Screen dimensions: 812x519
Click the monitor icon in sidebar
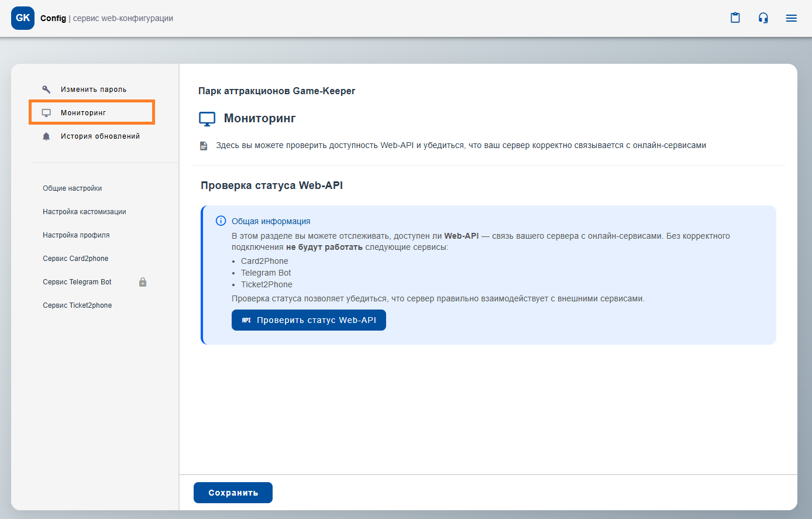pos(46,113)
